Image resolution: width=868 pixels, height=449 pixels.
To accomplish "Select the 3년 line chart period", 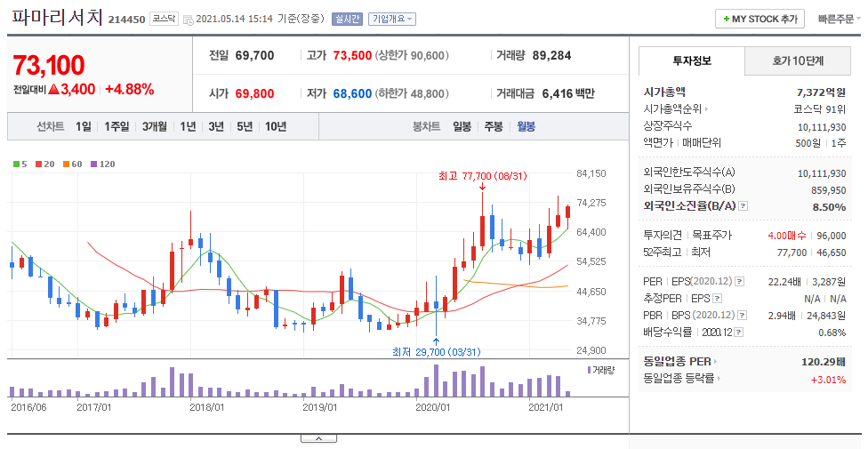I will [x=216, y=127].
